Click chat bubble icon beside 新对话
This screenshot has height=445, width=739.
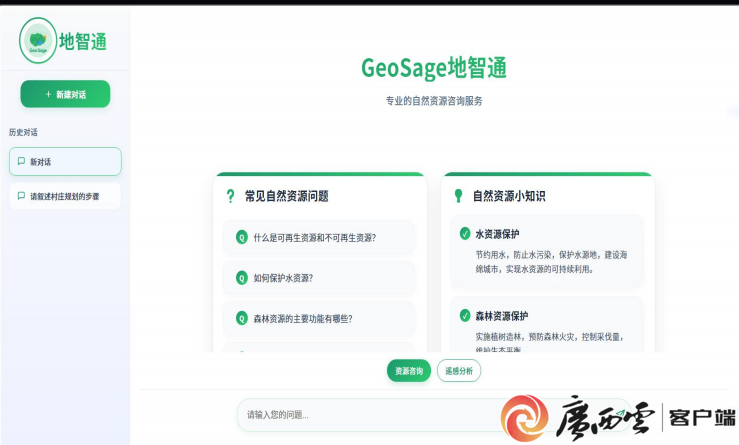[x=21, y=161]
